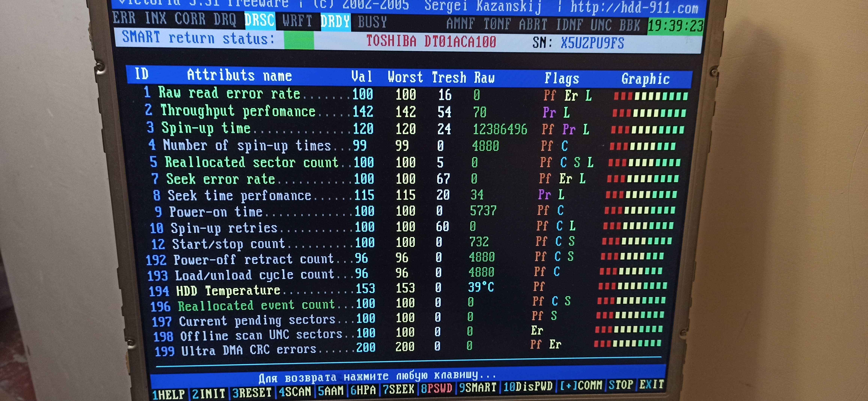This screenshot has width=868, height=401.
Task: Click the Number of spin-up times attribute
Action: pos(247,145)
